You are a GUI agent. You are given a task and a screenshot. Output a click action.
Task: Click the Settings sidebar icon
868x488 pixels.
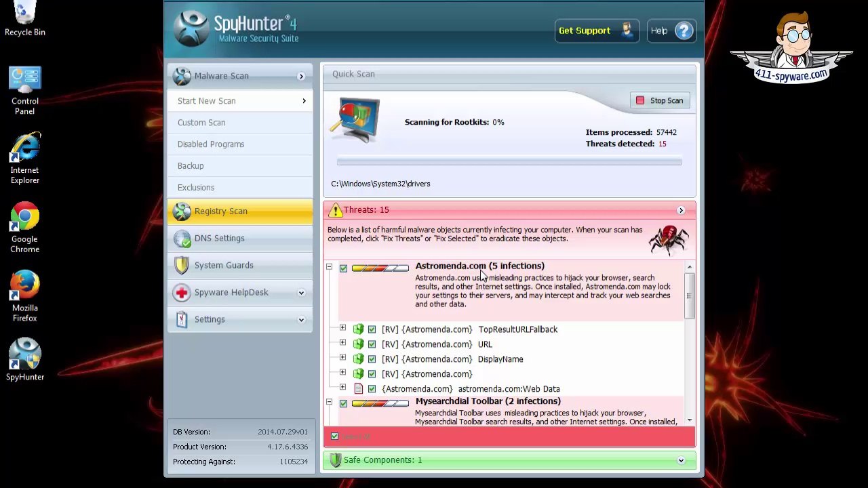[182, 320]
